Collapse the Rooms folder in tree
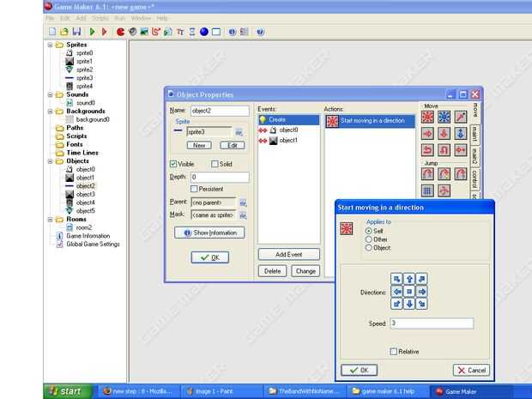The height and width of the screenshot is (399, 532). tap(51, 220)
